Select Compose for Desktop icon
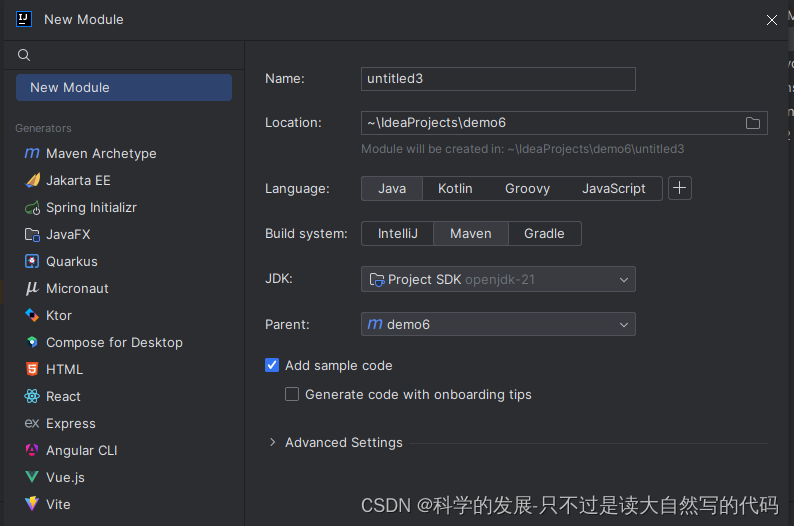This screenshot has width=794, height=526. [x=32, y=342]
